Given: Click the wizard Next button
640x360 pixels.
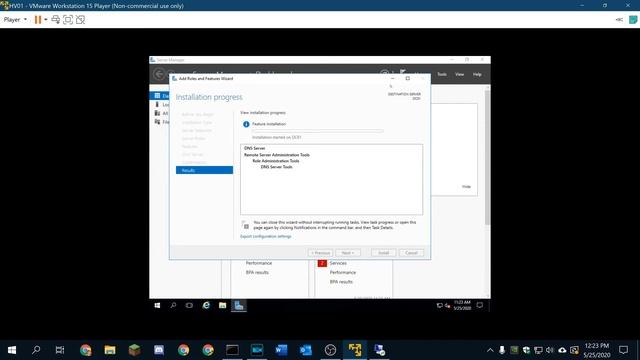Looking at the screenshot, I should tap(348, 253).
